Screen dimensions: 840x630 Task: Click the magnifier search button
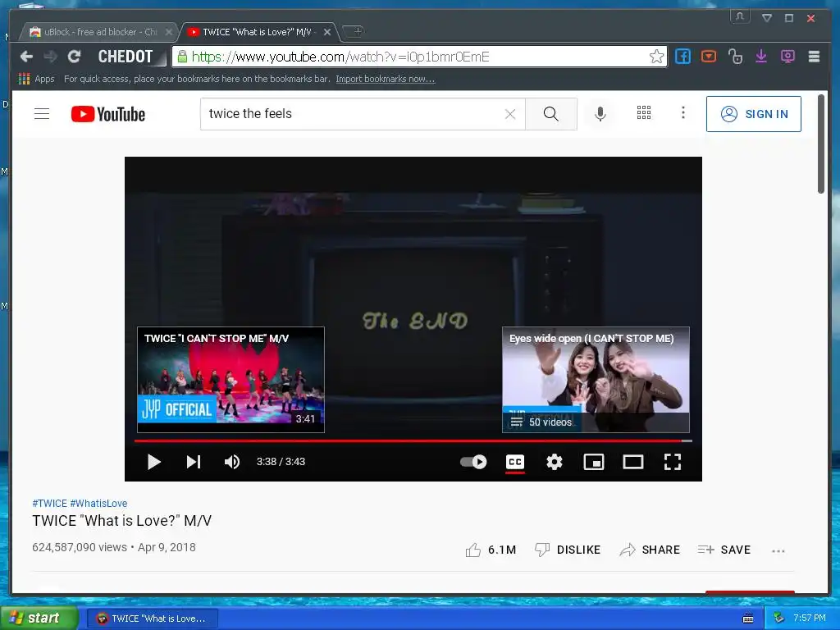coord(550,113)
